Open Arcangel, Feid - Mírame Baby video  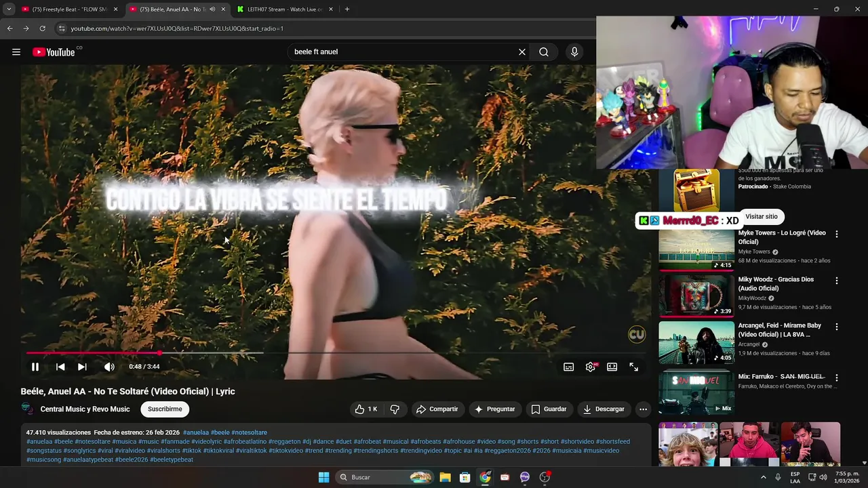click(x=696, y=342)
